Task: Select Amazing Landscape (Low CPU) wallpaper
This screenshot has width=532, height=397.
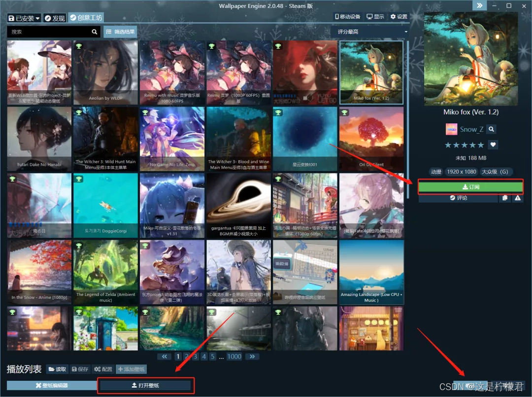Action: coord(371,272)
